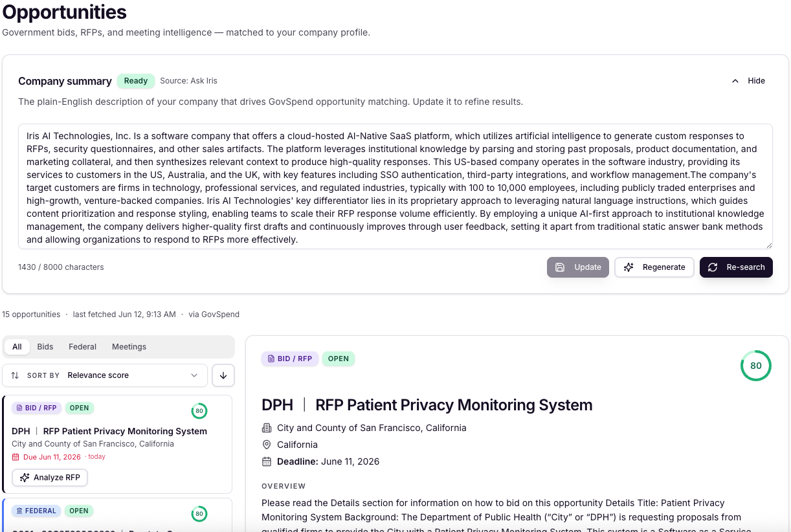Click the Hide label in company summary
The height and width of the screenshot is (532, 791).
[756, 81]
